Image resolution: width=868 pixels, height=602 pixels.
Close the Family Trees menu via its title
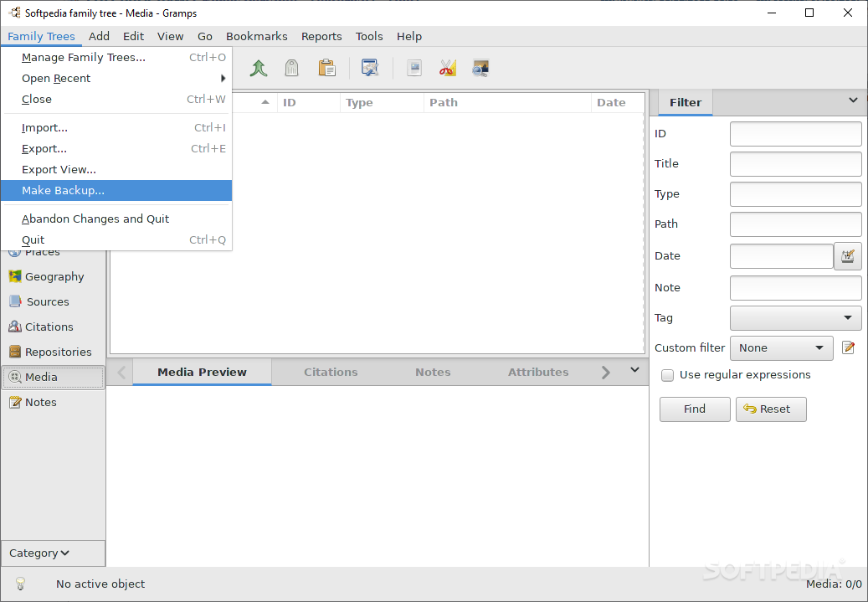pos(42,36)
